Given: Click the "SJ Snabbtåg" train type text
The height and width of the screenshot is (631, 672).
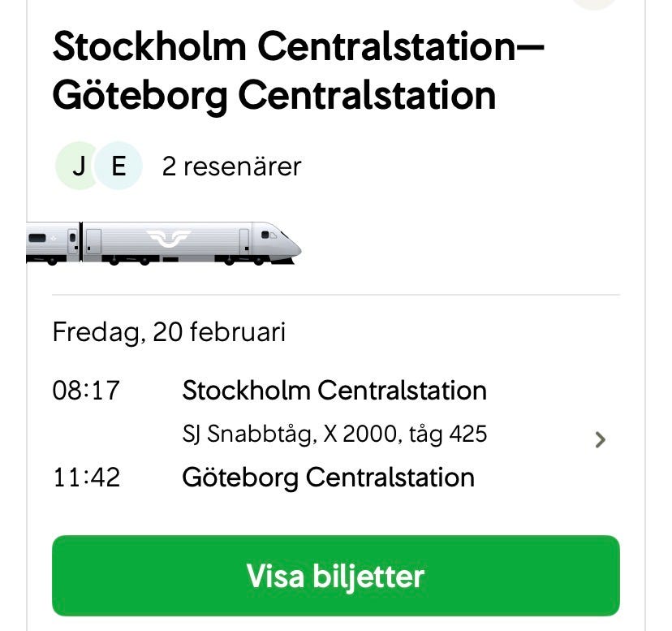Looking at the screenshot, I should click(245, 434).
